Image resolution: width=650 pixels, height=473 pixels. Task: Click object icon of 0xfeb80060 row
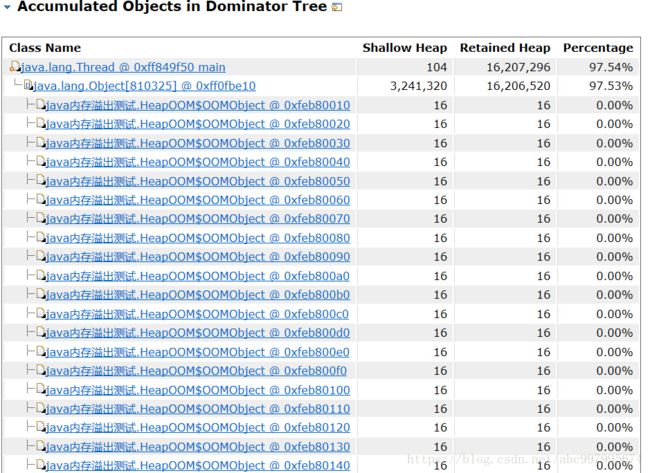[x=41, y=199]
